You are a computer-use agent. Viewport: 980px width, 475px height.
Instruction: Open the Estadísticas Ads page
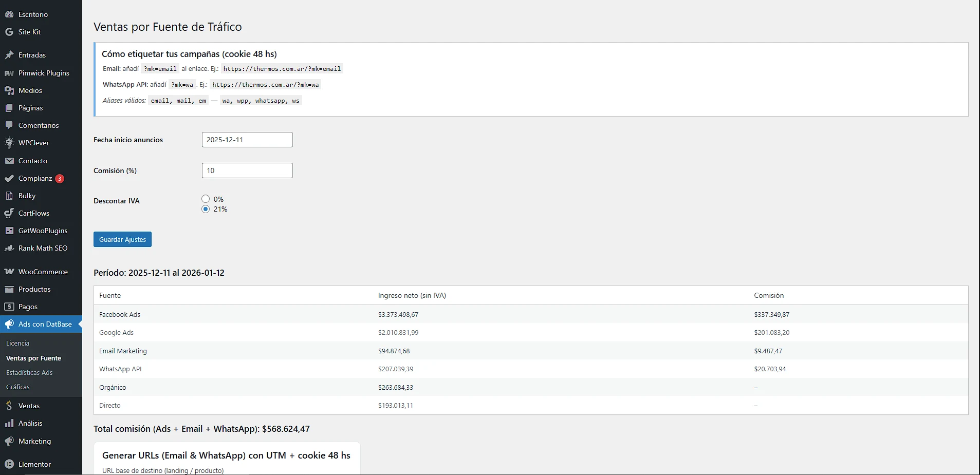[x=29, y=372]
